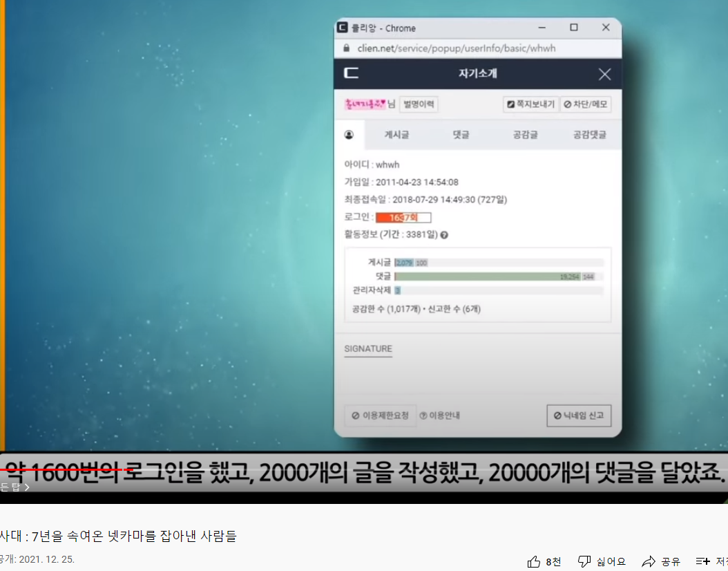Switch to the 공감글 tab
This screenshot has height=571, width=728.
coord(525,135)
